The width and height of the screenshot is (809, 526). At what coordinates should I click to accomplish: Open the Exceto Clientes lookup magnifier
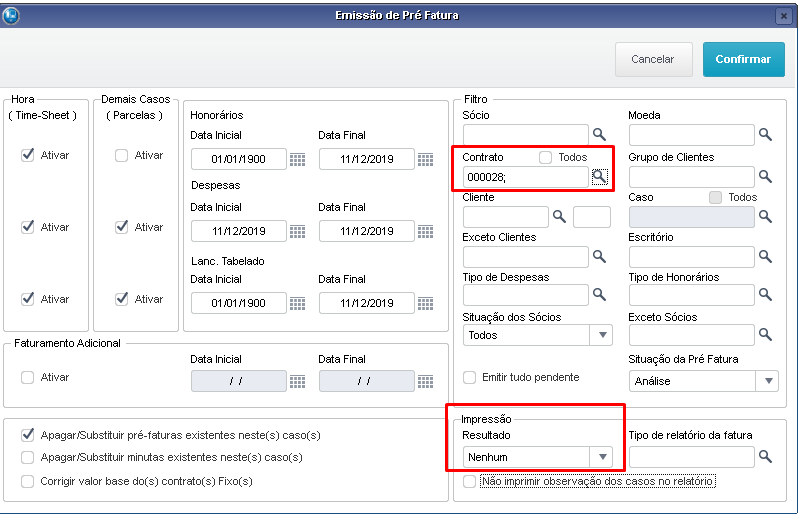(x=599, y=257)
